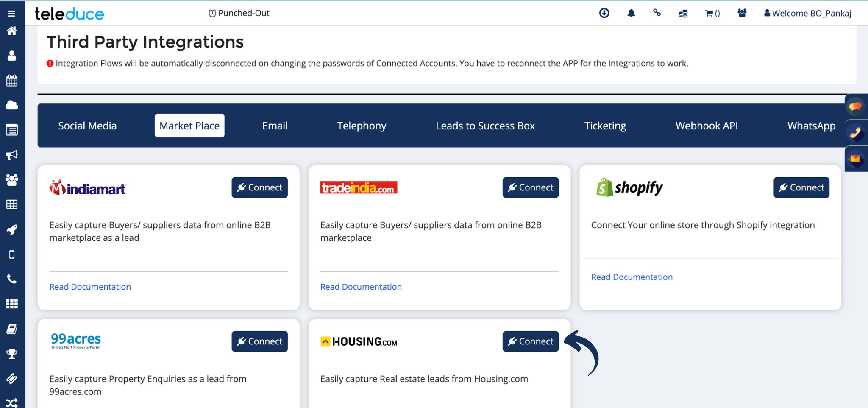The image size is (868, 408).
Task: Open the user profile sidebar icon
Action: [12, 56]
